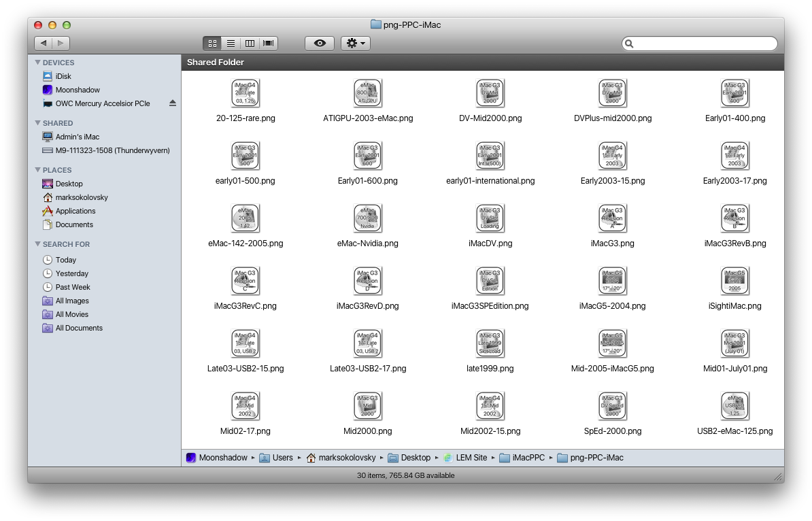812x521 pixels.
Task: Show All Images smart search
Action: point(72,301)
